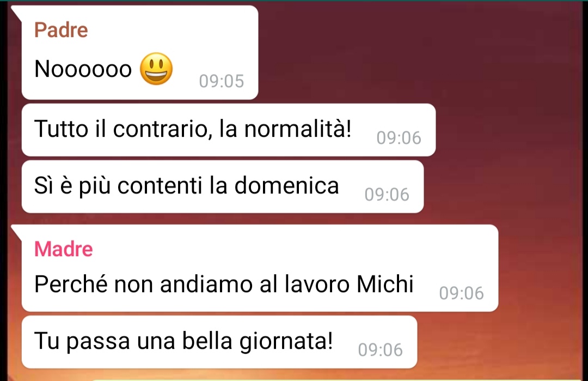Click the word normalità! in second message

click(298, 129)
